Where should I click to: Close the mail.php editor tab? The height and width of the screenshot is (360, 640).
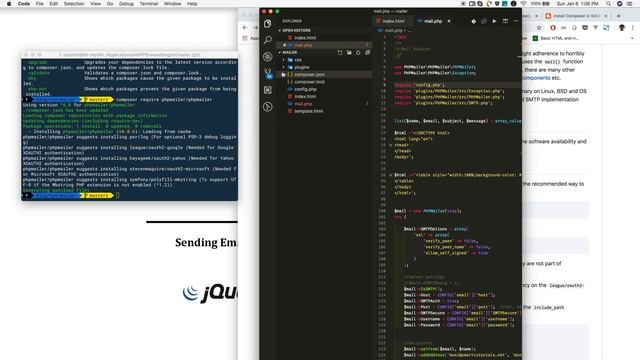pos(449,21)
